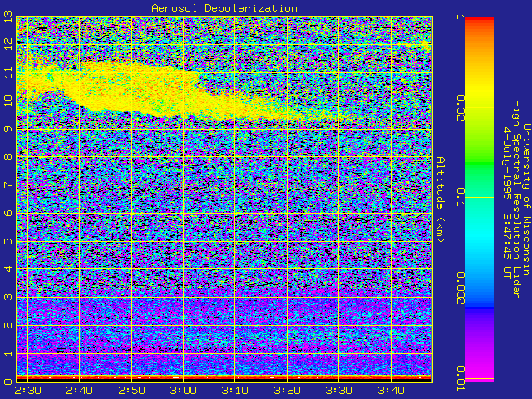Click the altitude label 13
This screenshot has height=399, width=532.
pos(8,17)
